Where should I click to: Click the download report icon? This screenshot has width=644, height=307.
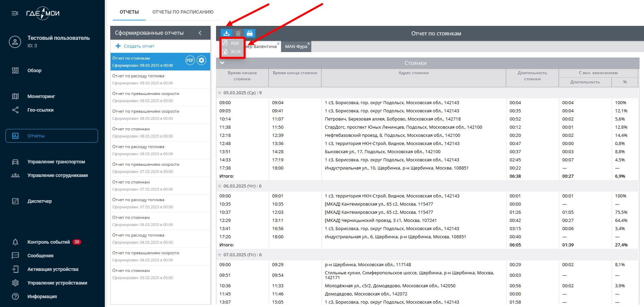pyautogui.click(x=227, y=33)
